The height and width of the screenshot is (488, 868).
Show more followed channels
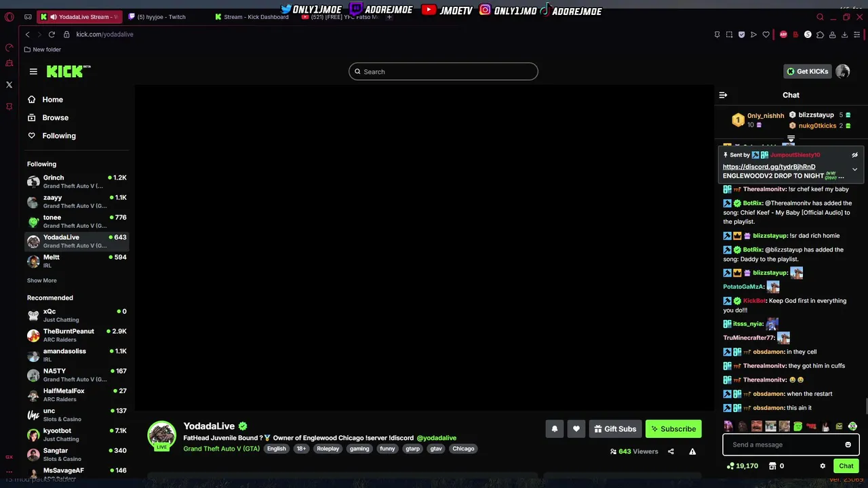pyautogui.click(x=41, y=281)
